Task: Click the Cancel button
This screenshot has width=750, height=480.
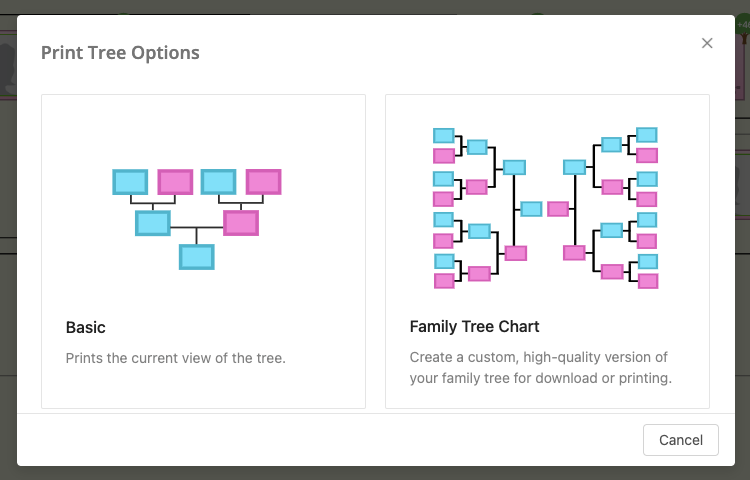Action: pos(681,440)
